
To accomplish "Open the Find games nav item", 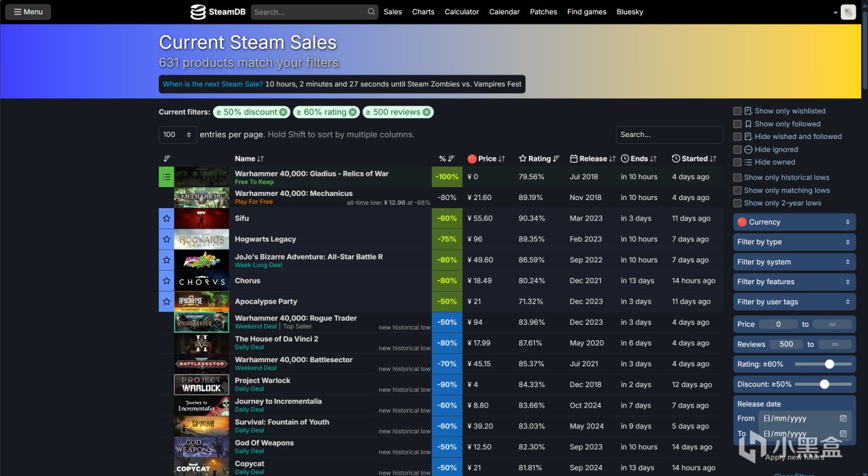I will coord(587,12).
